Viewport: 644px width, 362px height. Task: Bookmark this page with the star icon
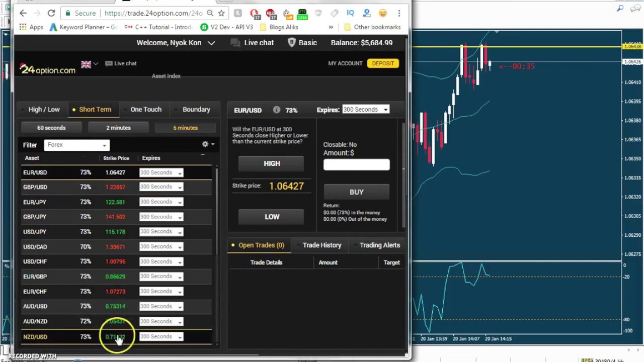(x=221, y=13)
